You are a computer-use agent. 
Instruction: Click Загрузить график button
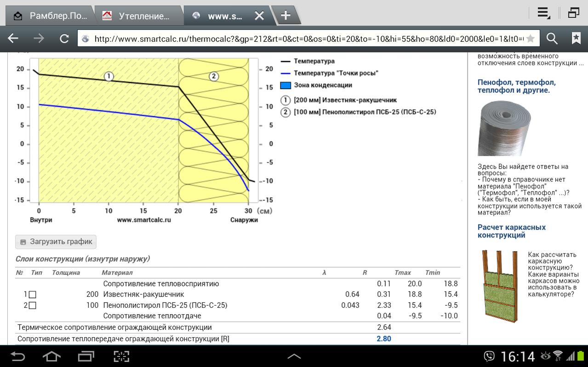point(56,242)
